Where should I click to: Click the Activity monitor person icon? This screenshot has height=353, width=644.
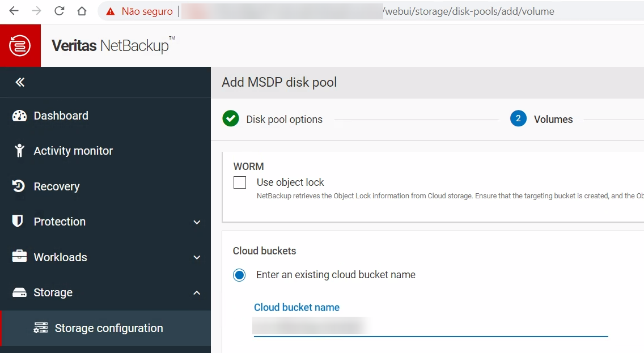click(20, 151)
